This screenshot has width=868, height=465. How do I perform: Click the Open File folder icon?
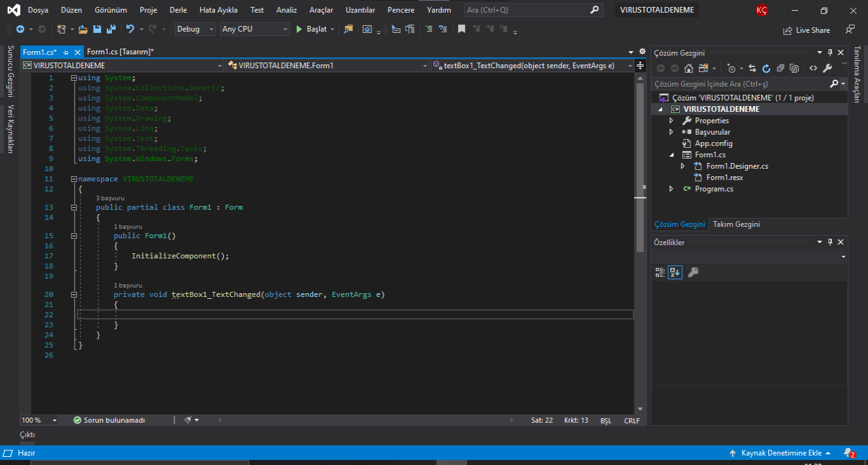83,29
